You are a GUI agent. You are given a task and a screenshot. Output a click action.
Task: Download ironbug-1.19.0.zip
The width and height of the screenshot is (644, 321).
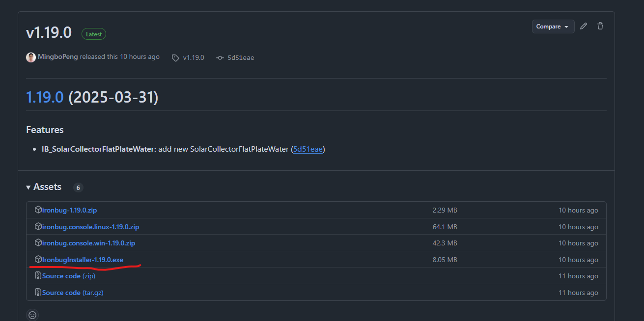[x=69, y=210]
